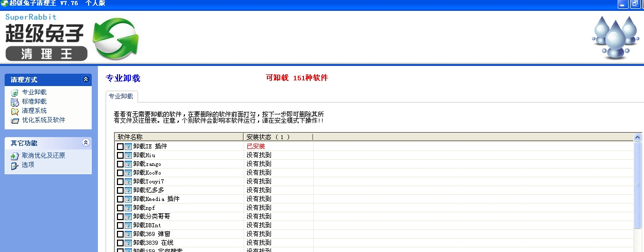Sort by the 安装状态 ( 1 ) column header
The height and width of the screenshot is (252, 644).
point(278,137)
